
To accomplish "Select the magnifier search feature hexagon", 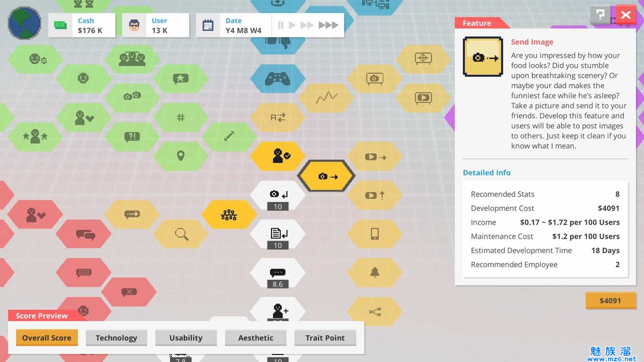I will tap(181, 234).
